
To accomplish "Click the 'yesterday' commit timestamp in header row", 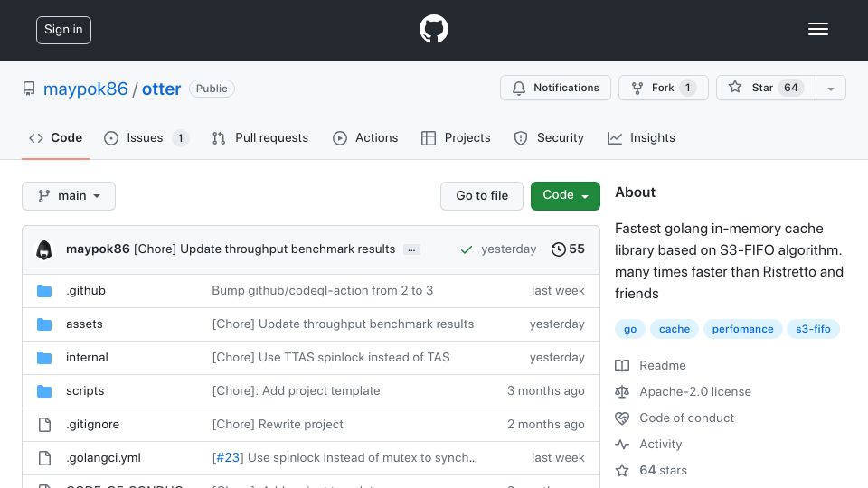I will coord(509,249).
